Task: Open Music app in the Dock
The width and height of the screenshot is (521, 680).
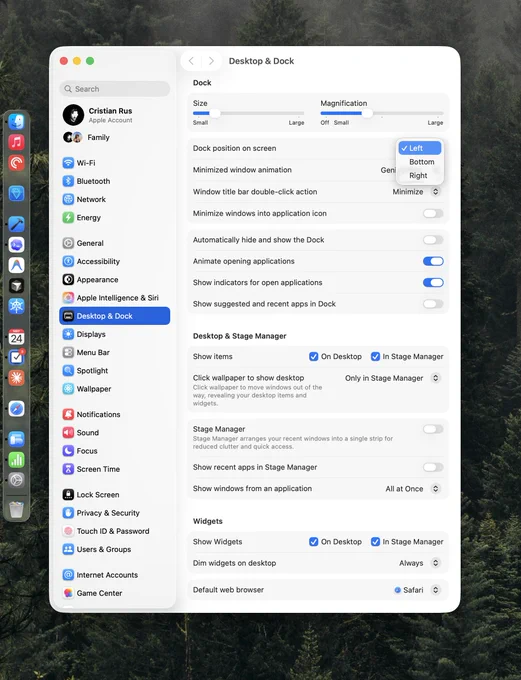Action: (16, 142)
